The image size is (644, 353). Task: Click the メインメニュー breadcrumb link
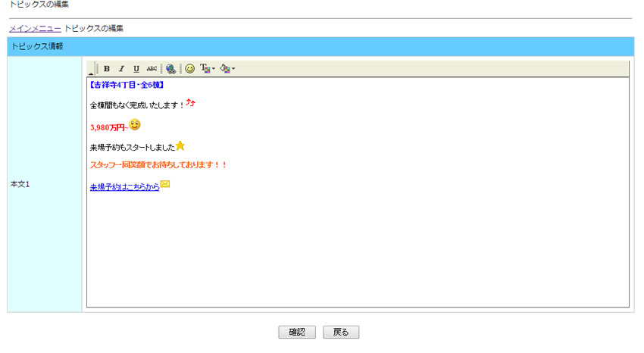(36, 28)
